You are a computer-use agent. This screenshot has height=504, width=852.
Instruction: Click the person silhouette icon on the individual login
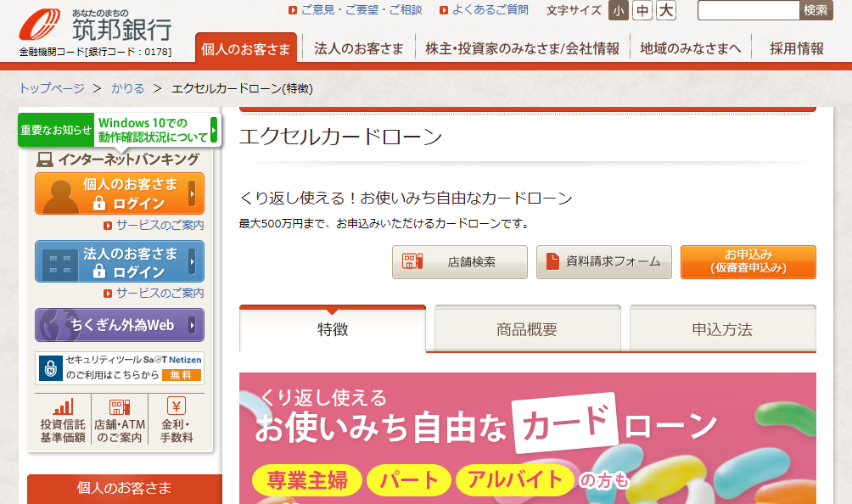(60, 196)
